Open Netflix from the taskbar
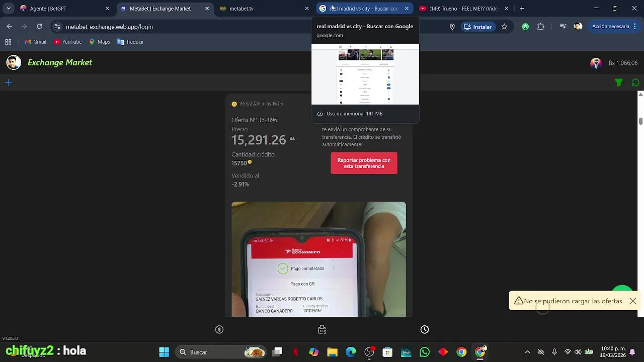The image size is (644, 362). [x=295, y=352]
